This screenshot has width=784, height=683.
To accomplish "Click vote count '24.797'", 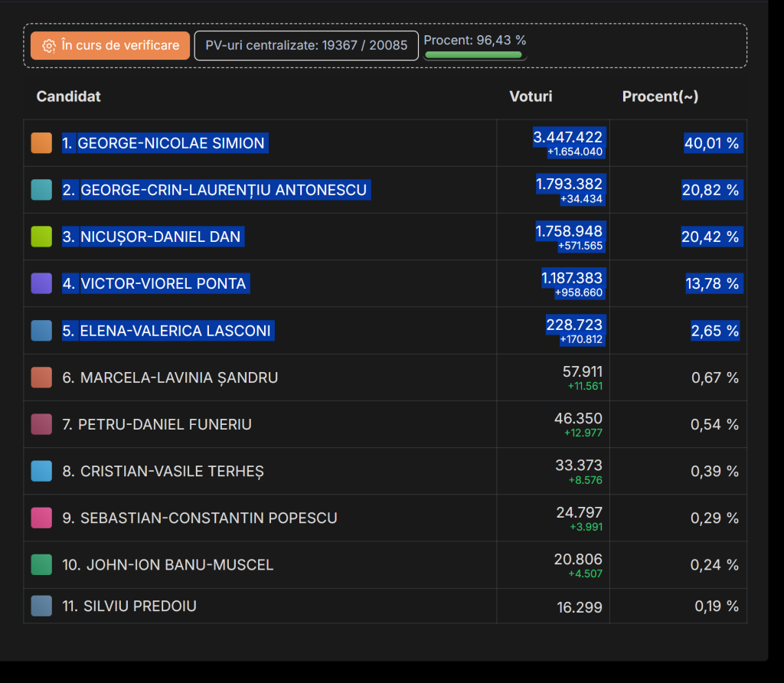I will click(x=580, y=512).
